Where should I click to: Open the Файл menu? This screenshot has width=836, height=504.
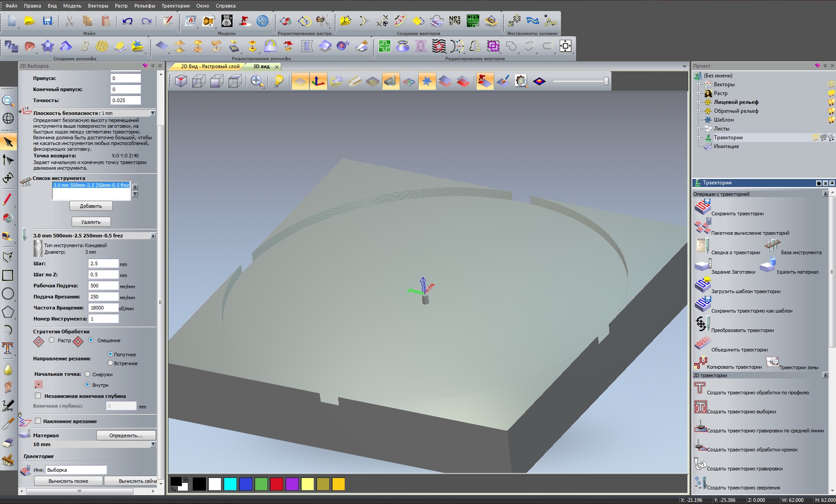tap(11, 6)
